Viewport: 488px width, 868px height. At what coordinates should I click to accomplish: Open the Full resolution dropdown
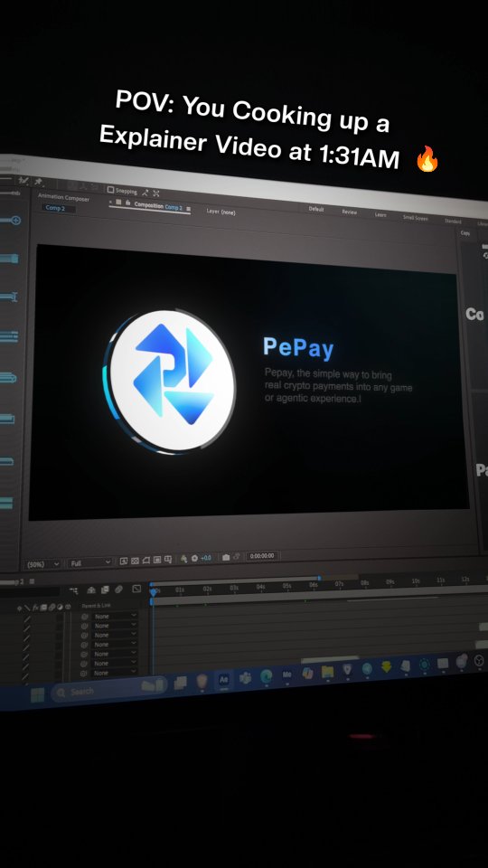coord(90,563)
